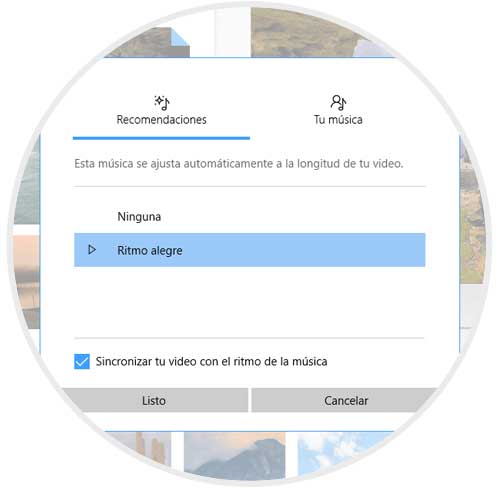Uncheck the sync video with music checkbox
Screen dimensions: 500x488
pos(82,362)
